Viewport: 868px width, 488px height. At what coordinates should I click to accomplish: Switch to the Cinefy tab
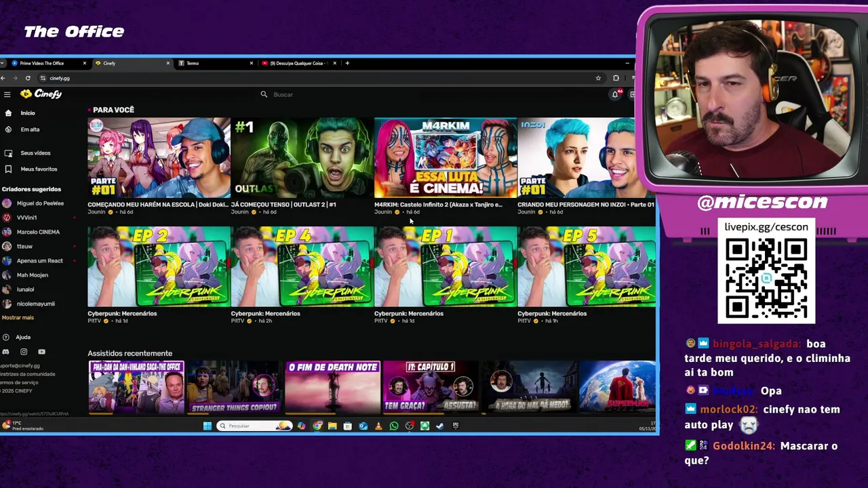[x=132, y=63]
